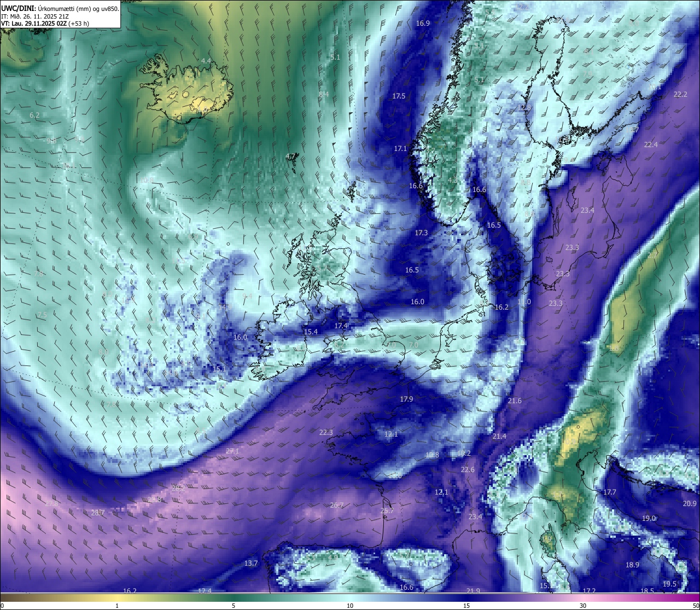Image resolution: width=700 pixels, height=610 pixels.
Task: Click the 13.7 value off northwest Spain
Action: 251,563
